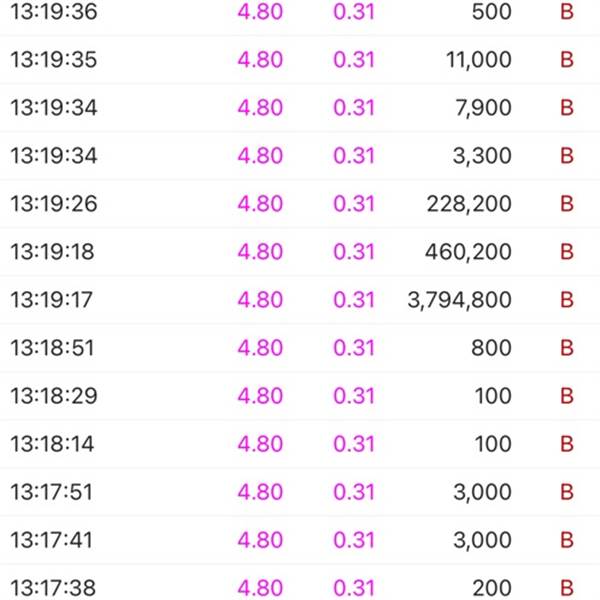The image size is (600, 600).
Task: Open the 13:19:26 trade timestamp
Action: point(54,204)
